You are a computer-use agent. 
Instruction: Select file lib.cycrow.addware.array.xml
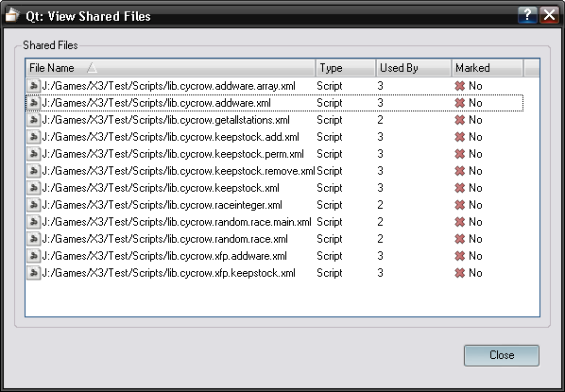[168, 86]
